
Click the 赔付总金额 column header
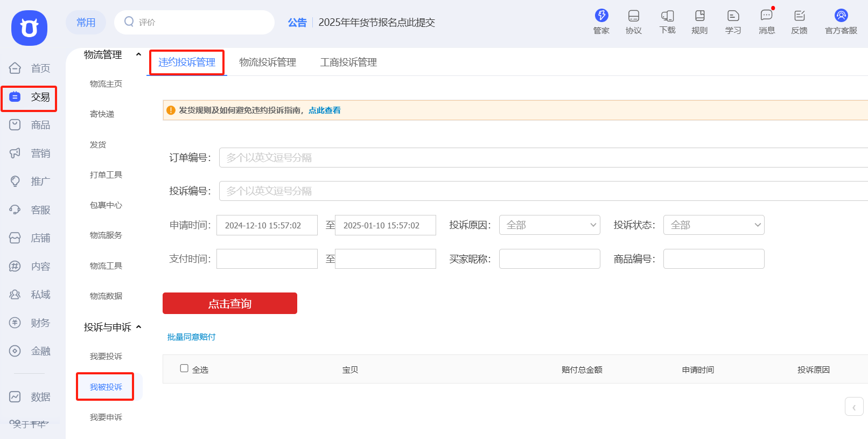click(582, 370)
